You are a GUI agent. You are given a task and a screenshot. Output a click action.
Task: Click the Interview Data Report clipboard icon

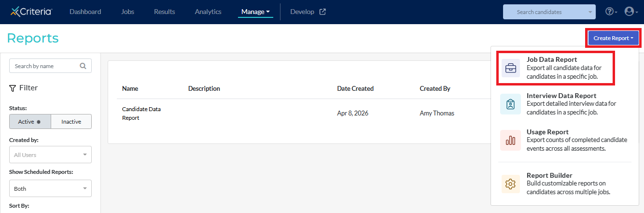tap(510, 104)
